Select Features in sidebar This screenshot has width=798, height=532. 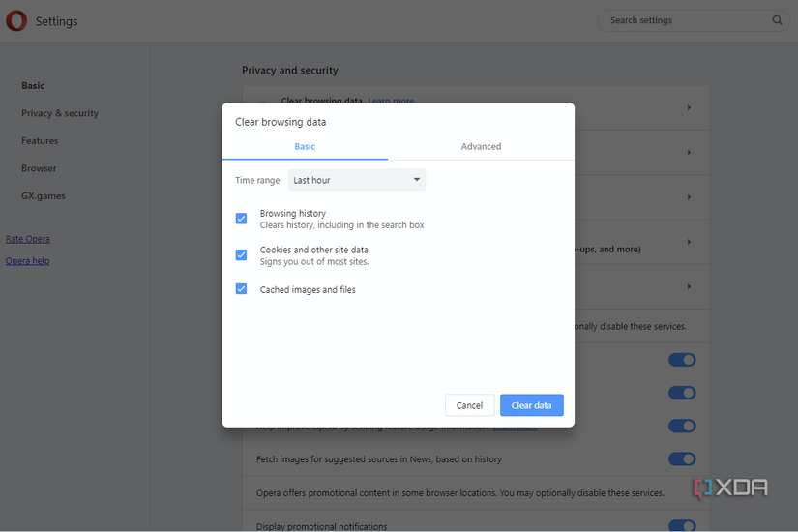coord(40,140)
